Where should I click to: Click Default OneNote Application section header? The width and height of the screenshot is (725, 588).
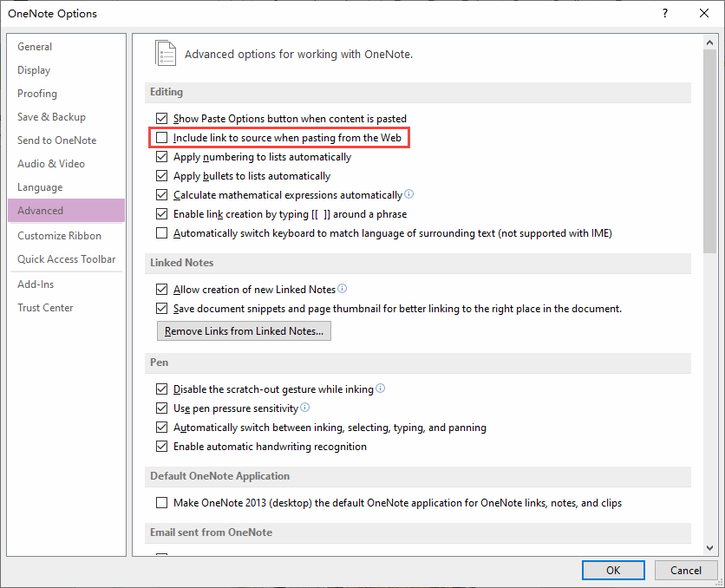coord(417,476)
